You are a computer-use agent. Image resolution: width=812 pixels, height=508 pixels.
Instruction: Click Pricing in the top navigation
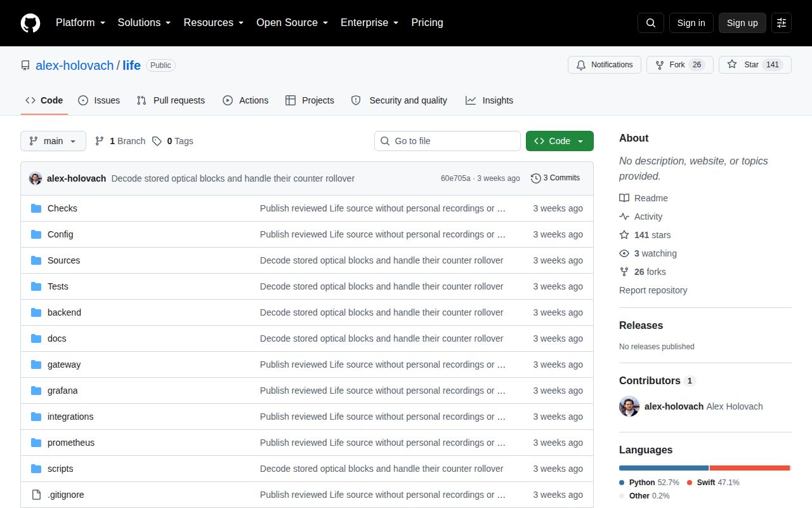click(x=427, y=23)
